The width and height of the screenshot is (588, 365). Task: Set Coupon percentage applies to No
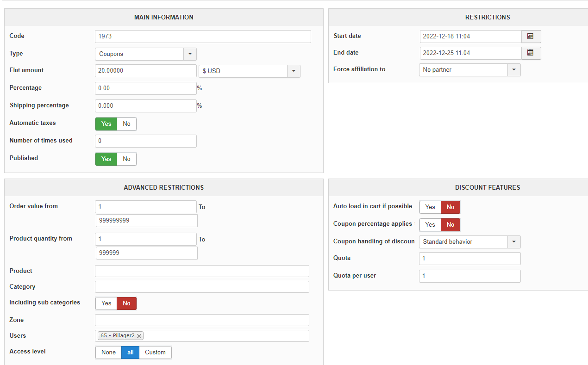coord(450,225)
